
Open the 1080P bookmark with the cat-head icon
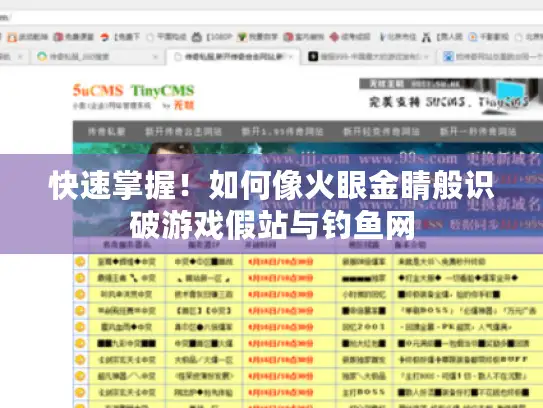(211, 37)
